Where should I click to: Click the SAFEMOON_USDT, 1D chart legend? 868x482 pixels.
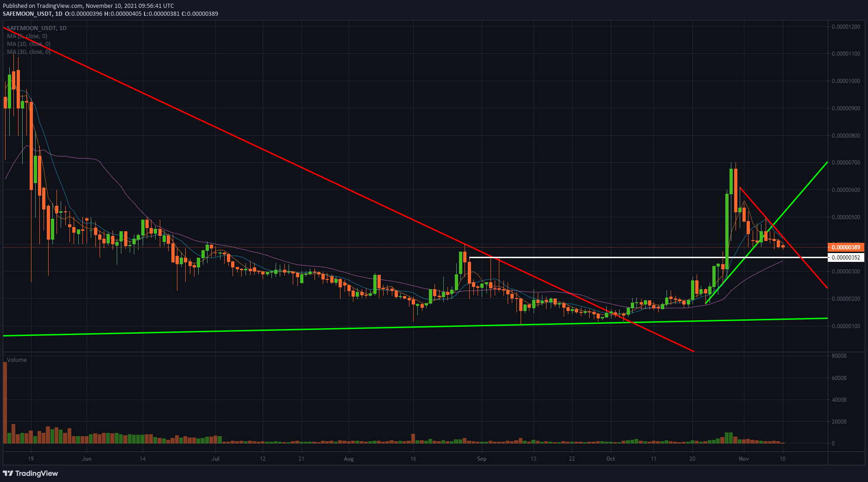(37, 28)
